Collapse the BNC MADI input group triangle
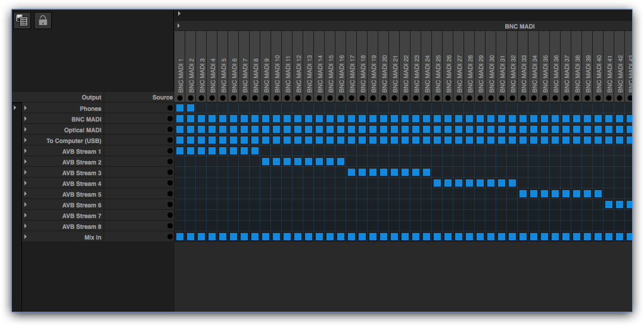 pos(179,26)
